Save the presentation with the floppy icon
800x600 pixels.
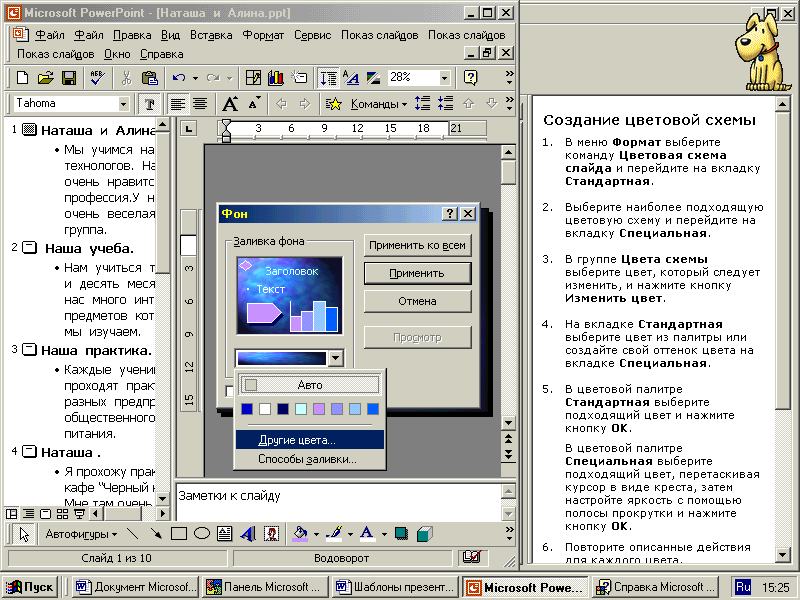[x=69, y=78]
